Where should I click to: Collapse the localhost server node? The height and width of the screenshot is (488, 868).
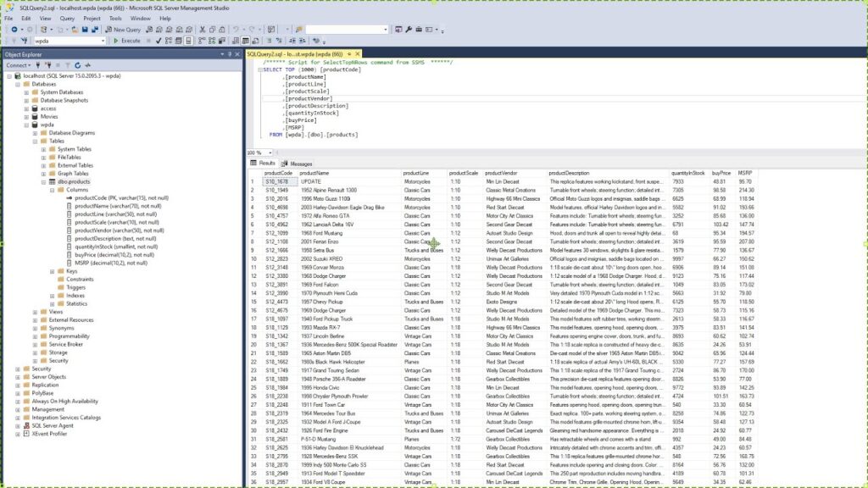(x=9, y=75)
